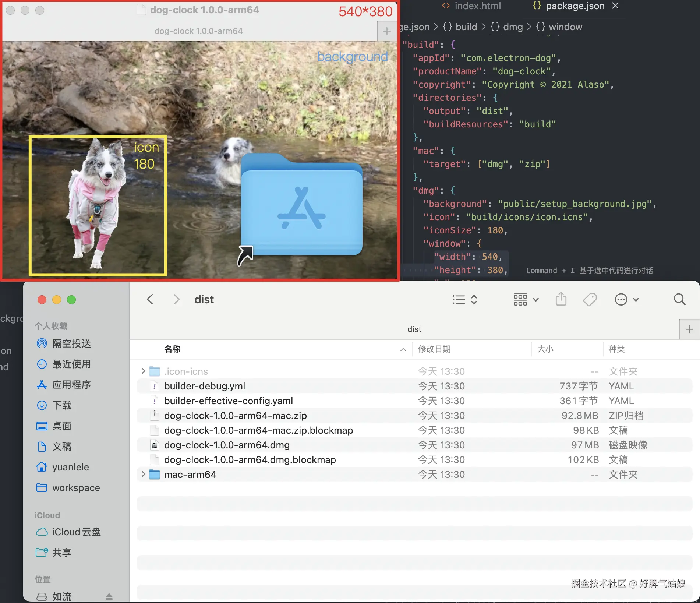The width and height of the screenshot is (700, 603).
Task: Open 隔空投送 in Finder sidebar
Action: click(63, 343)
